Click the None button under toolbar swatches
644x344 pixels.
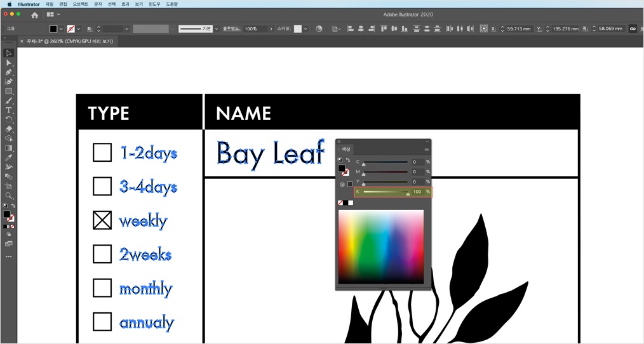pos(12,226)
